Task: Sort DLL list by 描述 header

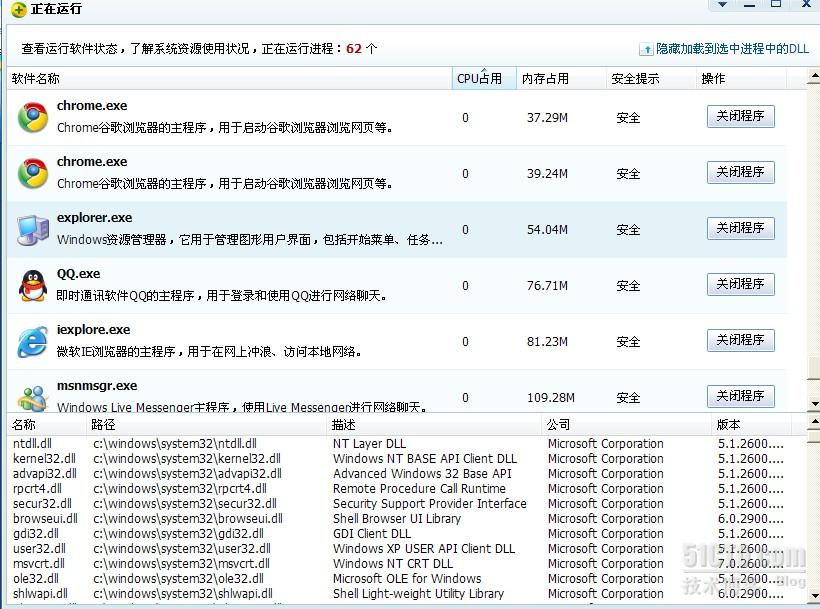Action: [x=434, y=424]
